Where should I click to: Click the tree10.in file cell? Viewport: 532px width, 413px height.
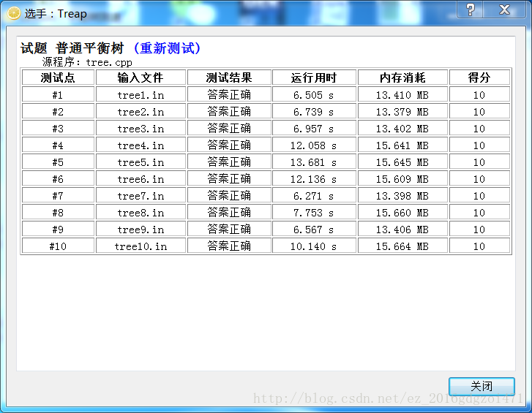(x=141, y=246)
